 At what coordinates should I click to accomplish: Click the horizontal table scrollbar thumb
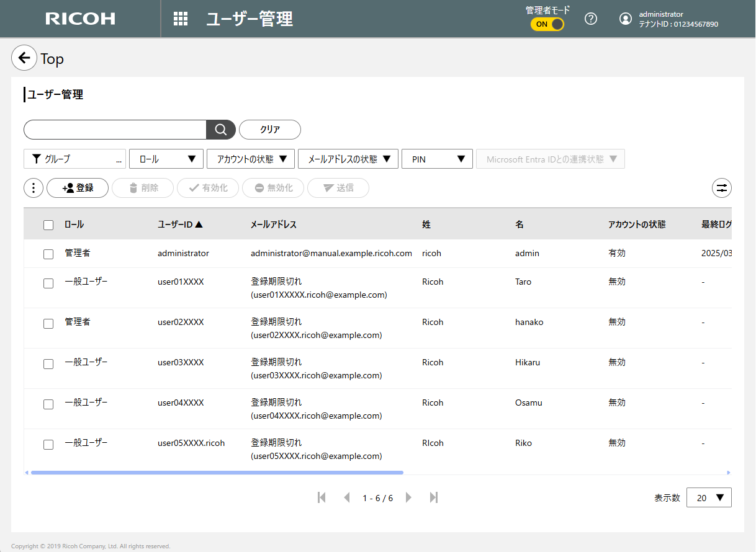point(217,473)
